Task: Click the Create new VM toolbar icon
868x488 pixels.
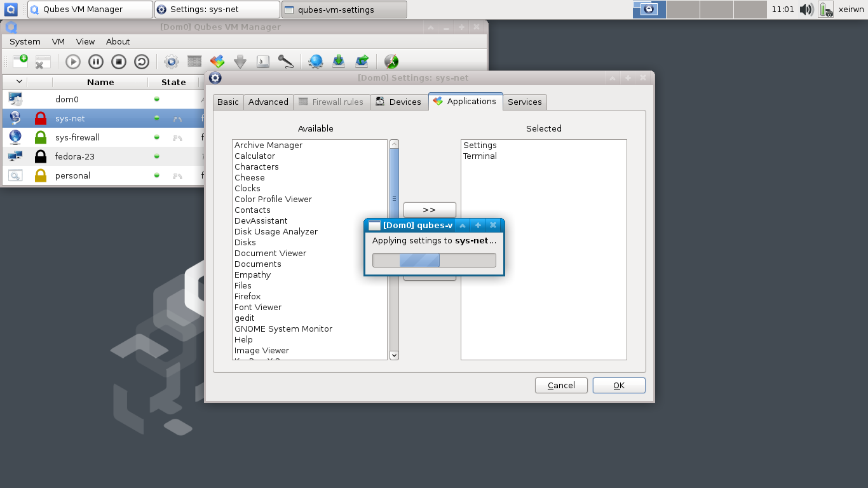Action: 20,62
